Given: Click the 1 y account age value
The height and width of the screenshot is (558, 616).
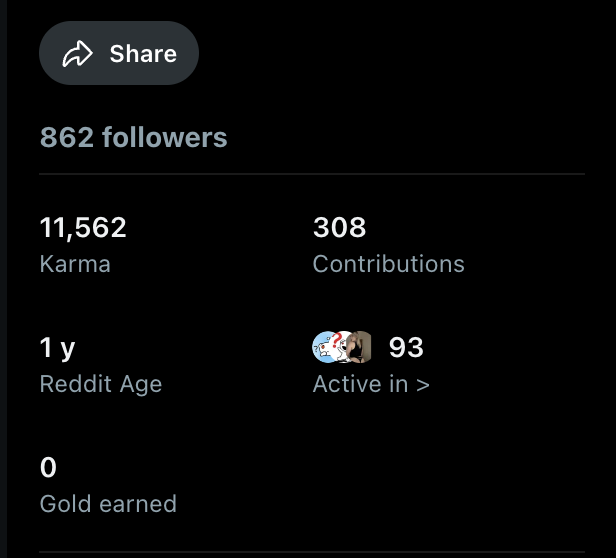Looking at the screenshot, I should pyautogui.click(x=58, y=348).
